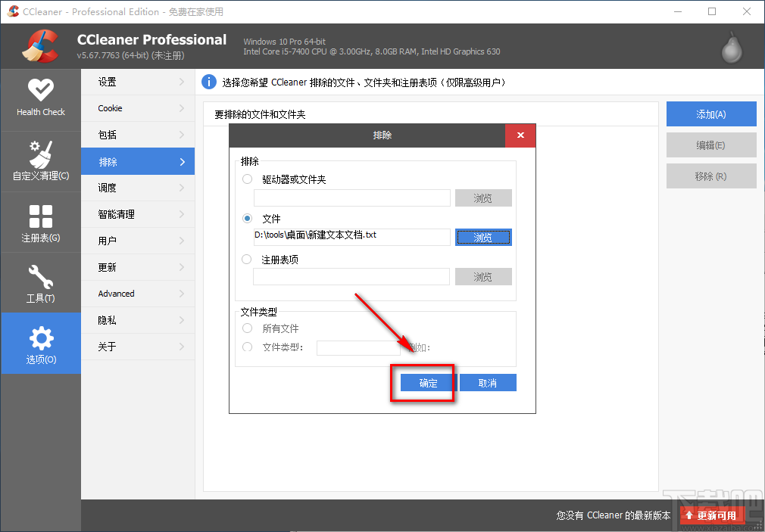The image size is (765, 532).
Task: Click the blue info icon
Action: (x=209, y=82)
